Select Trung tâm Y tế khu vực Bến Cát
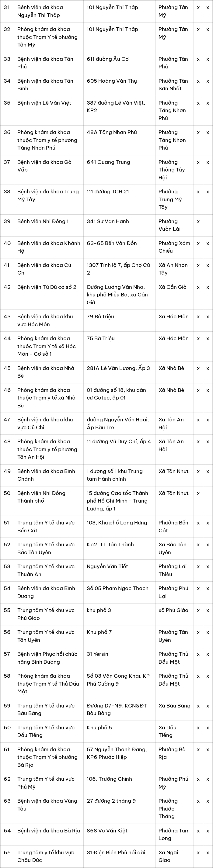The image size is (213, 868). point(46,526)
